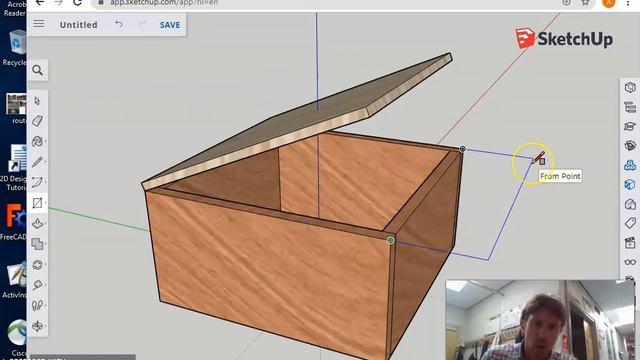Go forward in the browser
This screenshot has height=360, width=640.
pos(58,2)
